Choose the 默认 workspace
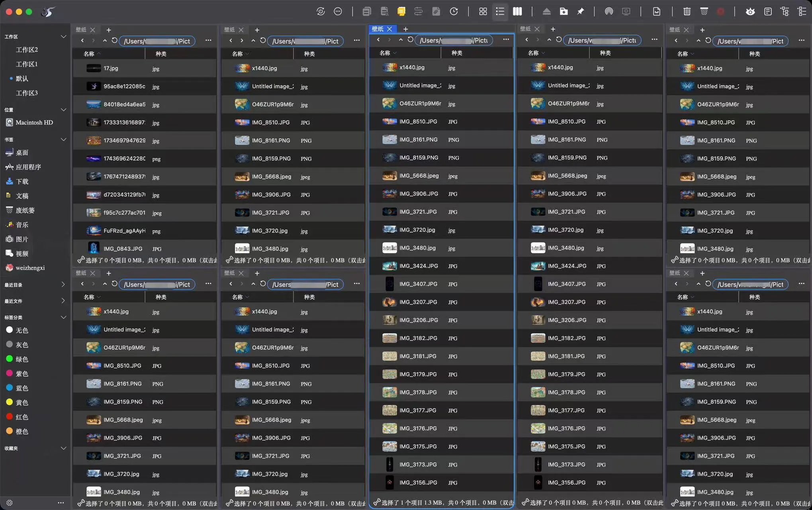This screenshot has width=812, height=510. pos(22,78)
